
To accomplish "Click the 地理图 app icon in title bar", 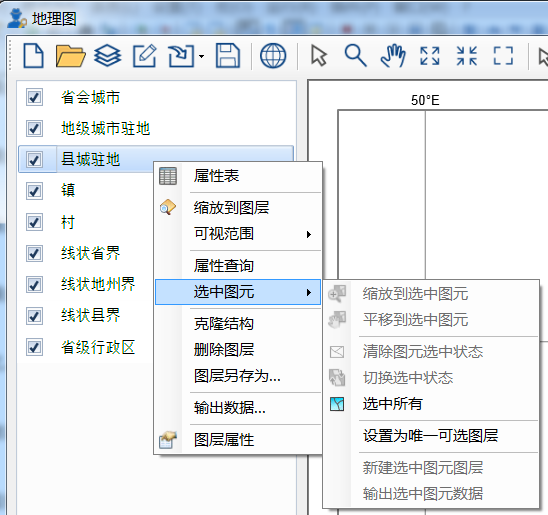I will (x=16, y=19).
